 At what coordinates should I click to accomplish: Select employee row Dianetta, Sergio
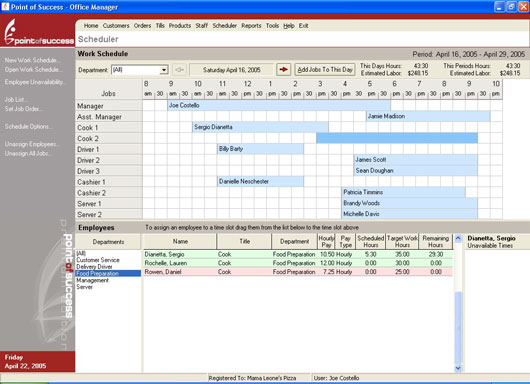tap(298, 254)
